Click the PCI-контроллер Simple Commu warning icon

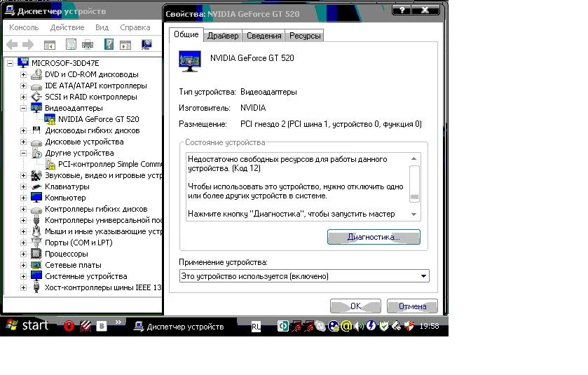50,164
